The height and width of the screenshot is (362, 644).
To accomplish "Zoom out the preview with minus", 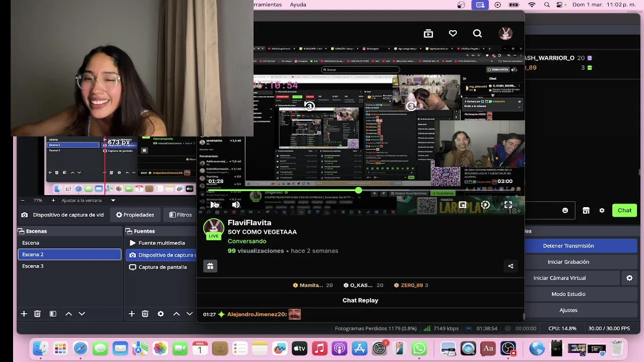I will coord(23,201).
